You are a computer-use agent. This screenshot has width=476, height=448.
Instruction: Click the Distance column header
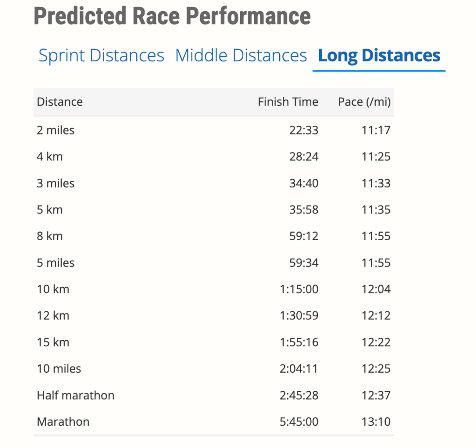tap(60, 102)
